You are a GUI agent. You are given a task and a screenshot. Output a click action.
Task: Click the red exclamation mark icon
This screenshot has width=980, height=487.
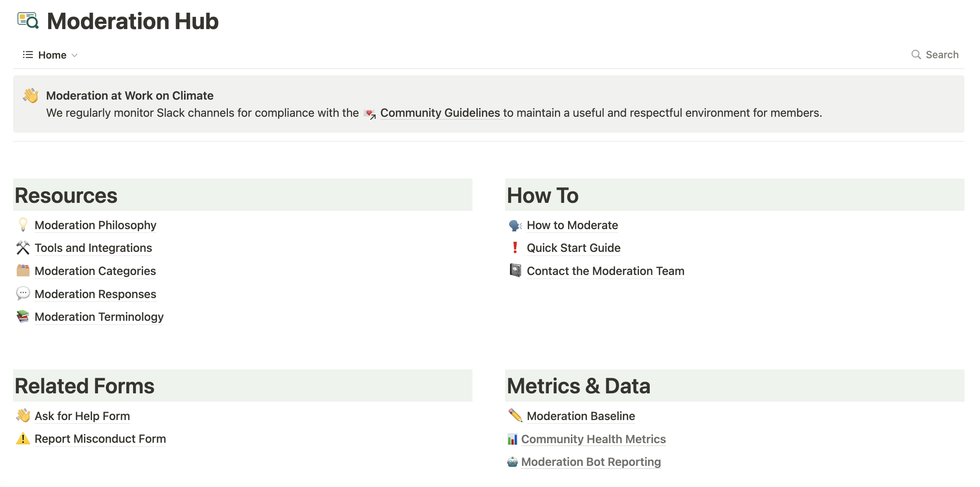coord(515,248)
